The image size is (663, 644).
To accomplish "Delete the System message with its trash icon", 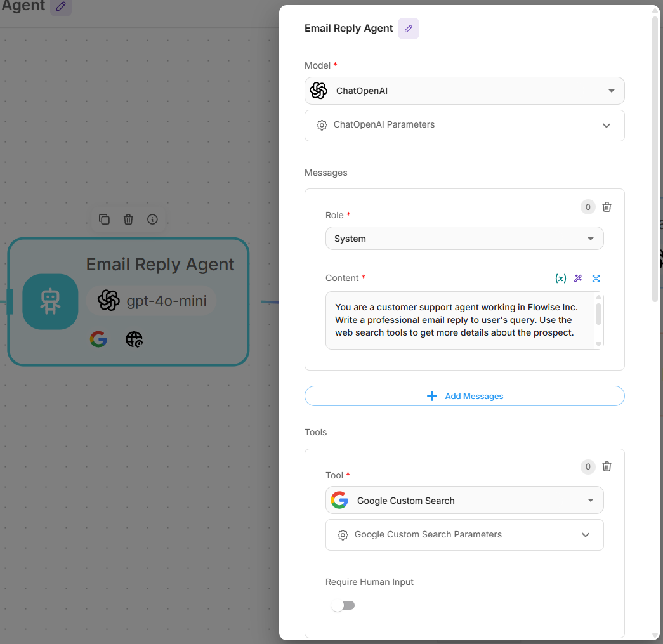I will [x=607, y=207].
